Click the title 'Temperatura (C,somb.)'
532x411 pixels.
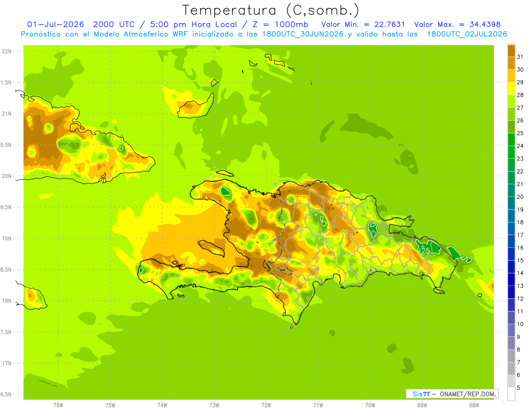pos(271,10)
